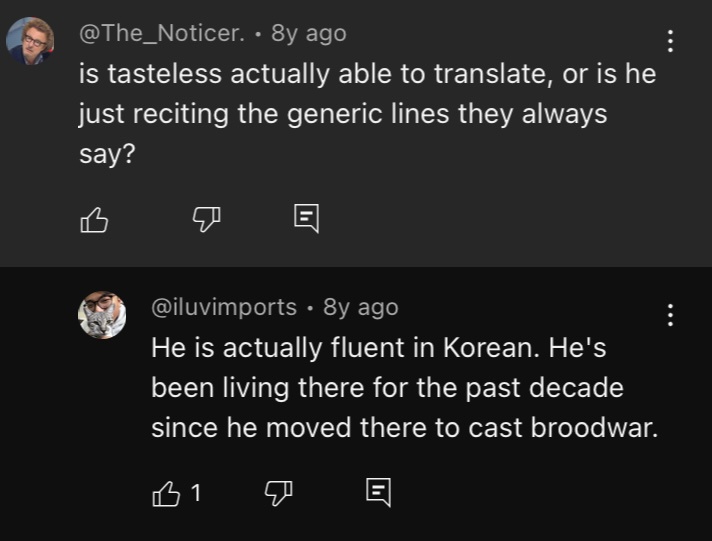
Task: Select the 'He is actually fluent' reply text
Action: (405, 387)
